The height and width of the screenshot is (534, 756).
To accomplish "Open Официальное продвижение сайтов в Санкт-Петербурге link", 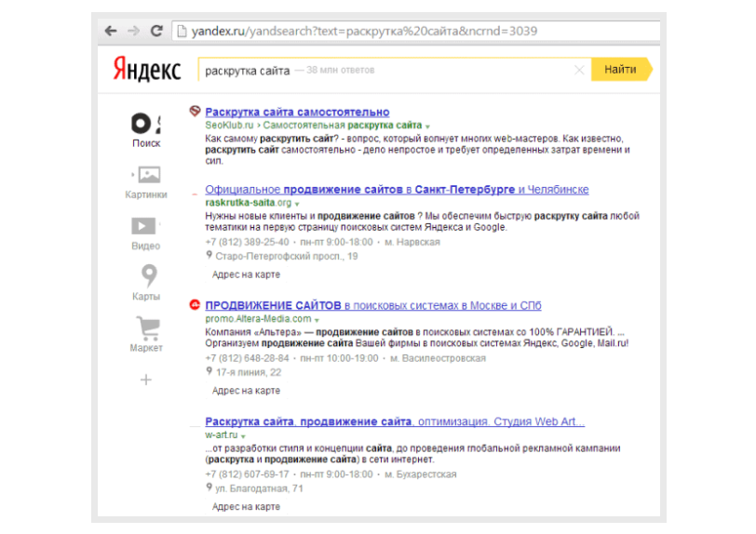I will pyautogui.click(x=397, y=190).
